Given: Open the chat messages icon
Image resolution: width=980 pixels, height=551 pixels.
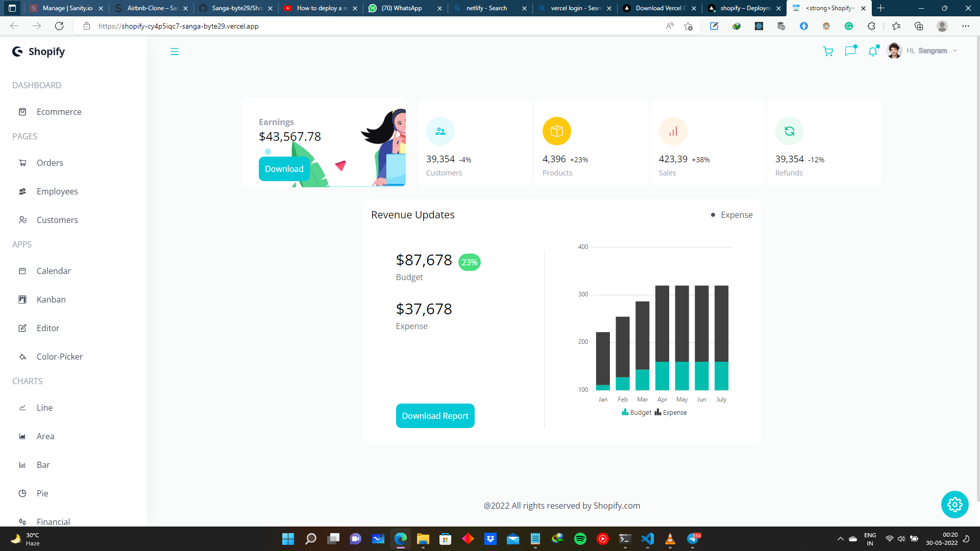Looking at the screenshot, I should [x=850, y=51].
